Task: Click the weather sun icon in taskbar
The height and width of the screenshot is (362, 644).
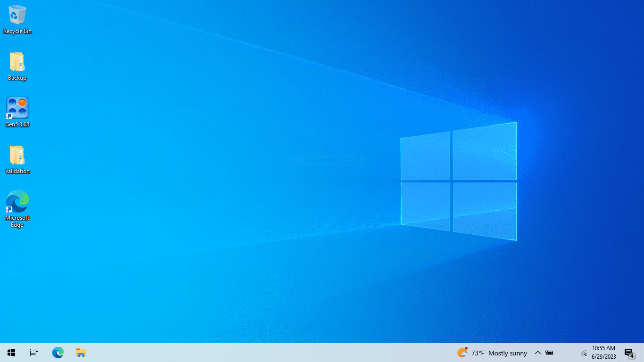Action: click(x=462, y=353)
